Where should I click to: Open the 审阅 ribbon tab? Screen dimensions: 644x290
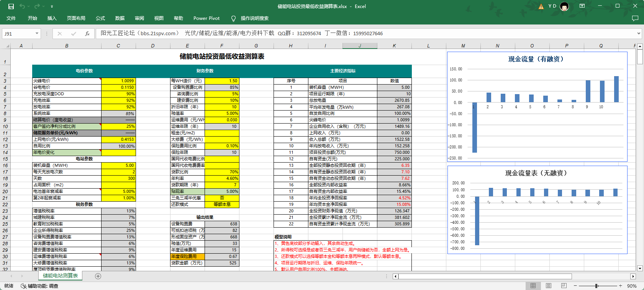[139, 18]
